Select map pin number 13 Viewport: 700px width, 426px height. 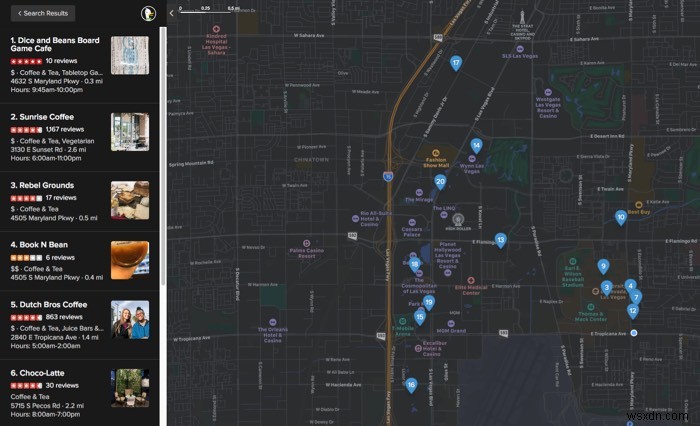(500, 240)
